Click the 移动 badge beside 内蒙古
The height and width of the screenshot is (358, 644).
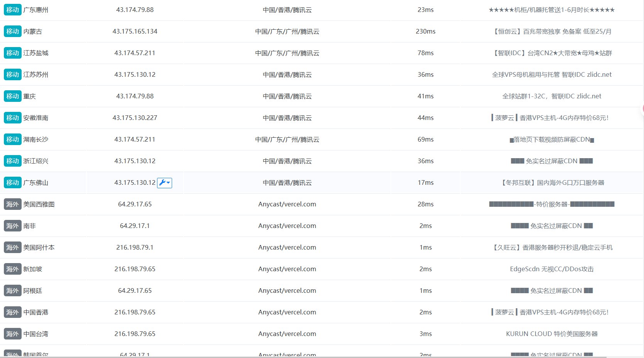pyautogui.click(x=12, y=32)
